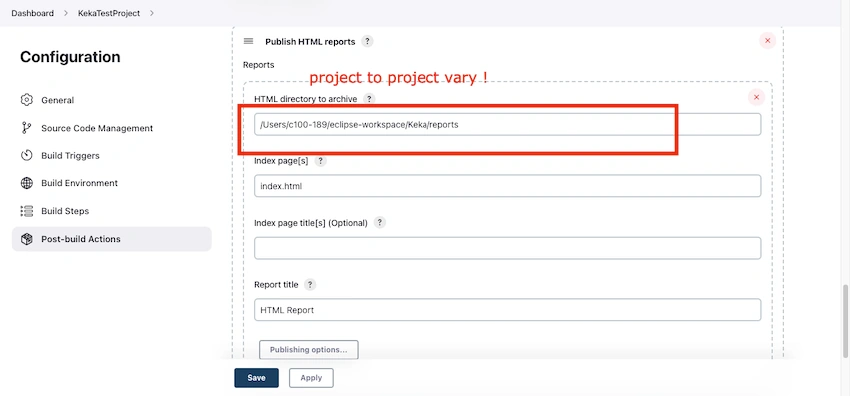
Task: Open help for Index page[s]
Action: pos(320,161)
